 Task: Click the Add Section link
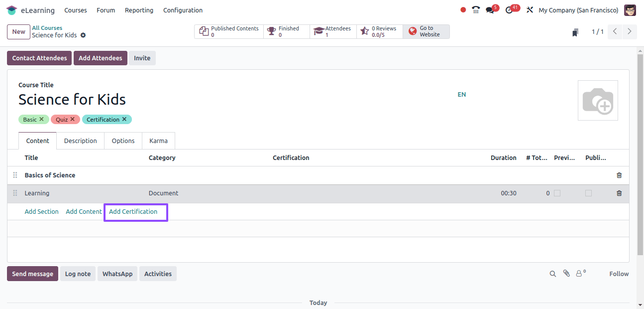42,211
